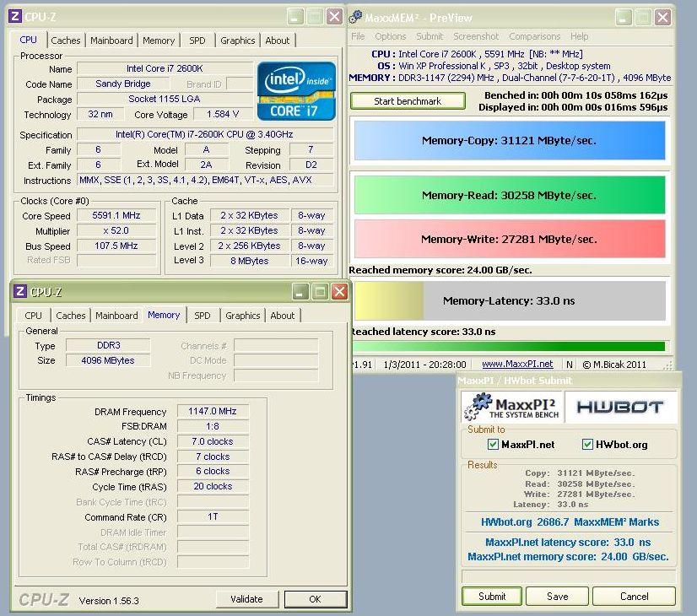Click the memory Size value 4096 MBytes

pos(108,360)
